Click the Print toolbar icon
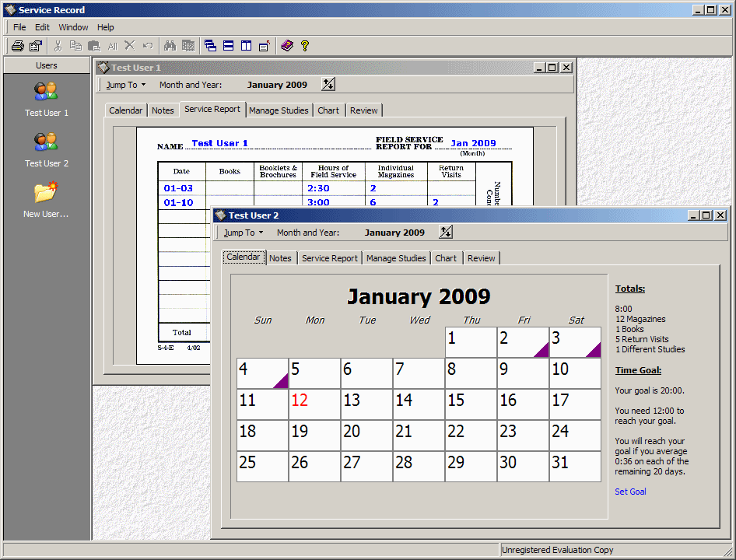736x560 pixels. coord(18,46)
